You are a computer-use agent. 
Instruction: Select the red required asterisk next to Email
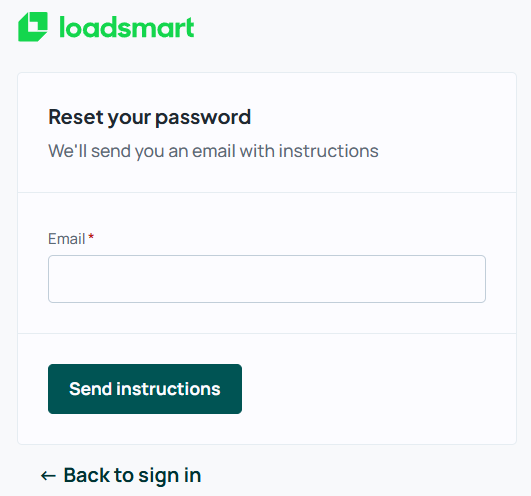click(91, 237)
